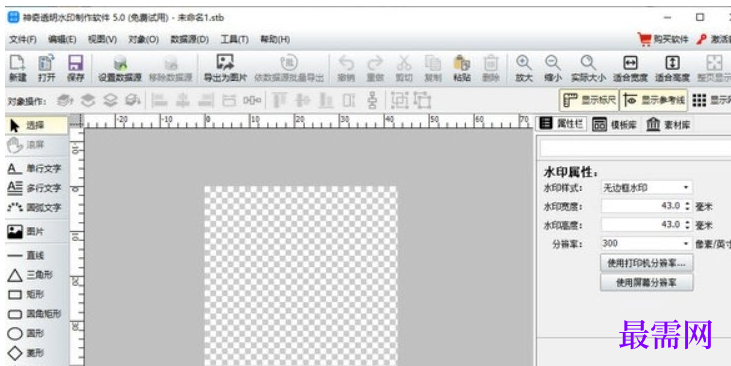Click the send-to-back layer icon
This screenshot has height=366, width=731.
click(133, 100)
